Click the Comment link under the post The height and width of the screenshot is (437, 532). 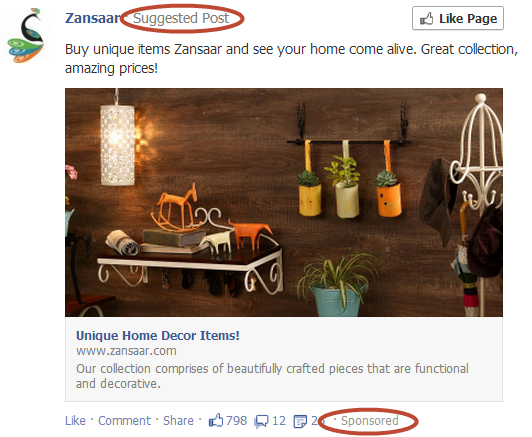[x=125, y=421]
